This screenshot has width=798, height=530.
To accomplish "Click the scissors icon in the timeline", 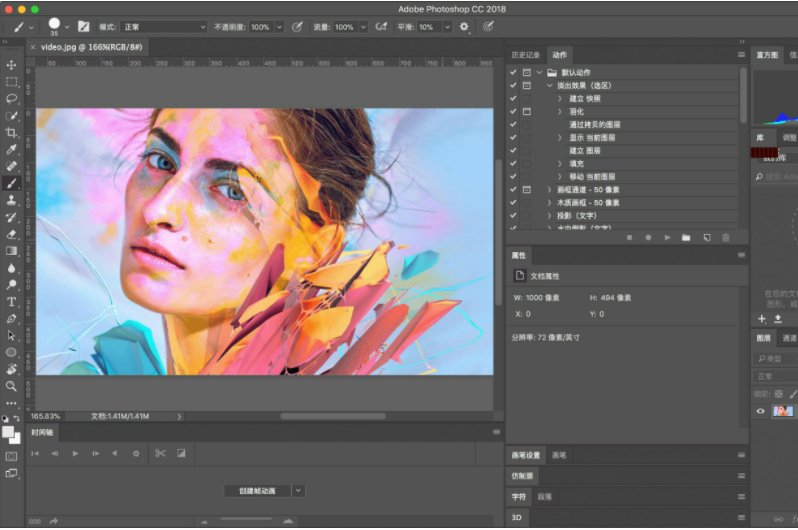I will [x=159, y=453].
